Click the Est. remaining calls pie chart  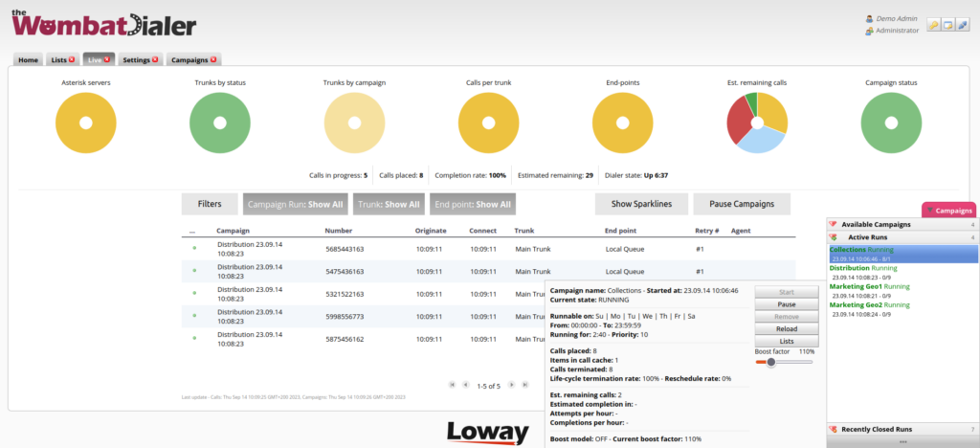pos(757,124)
